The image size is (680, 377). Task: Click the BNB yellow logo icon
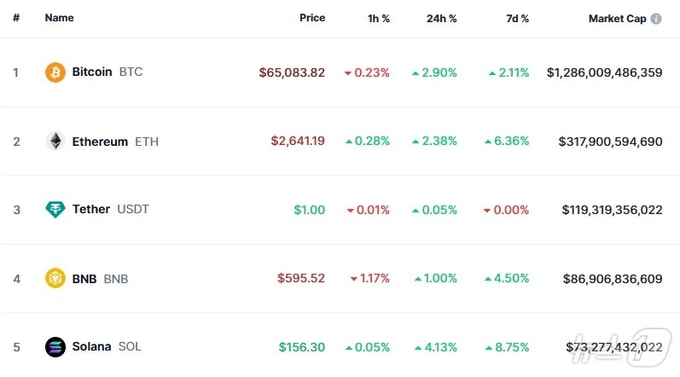pos(55,278)
